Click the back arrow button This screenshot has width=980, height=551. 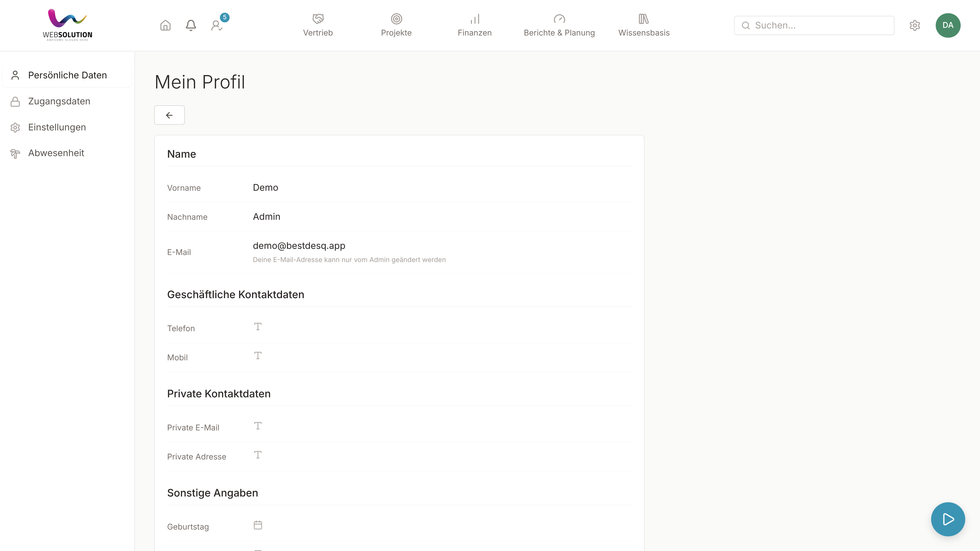[x=169, y=115]
